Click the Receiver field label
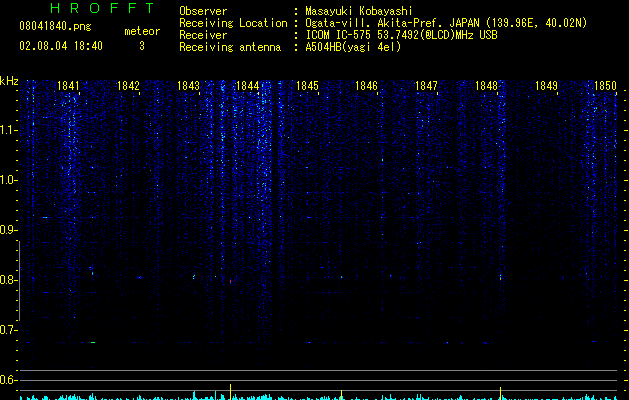Viewport: 629px width, 400px height. click(x=203, y=35)
